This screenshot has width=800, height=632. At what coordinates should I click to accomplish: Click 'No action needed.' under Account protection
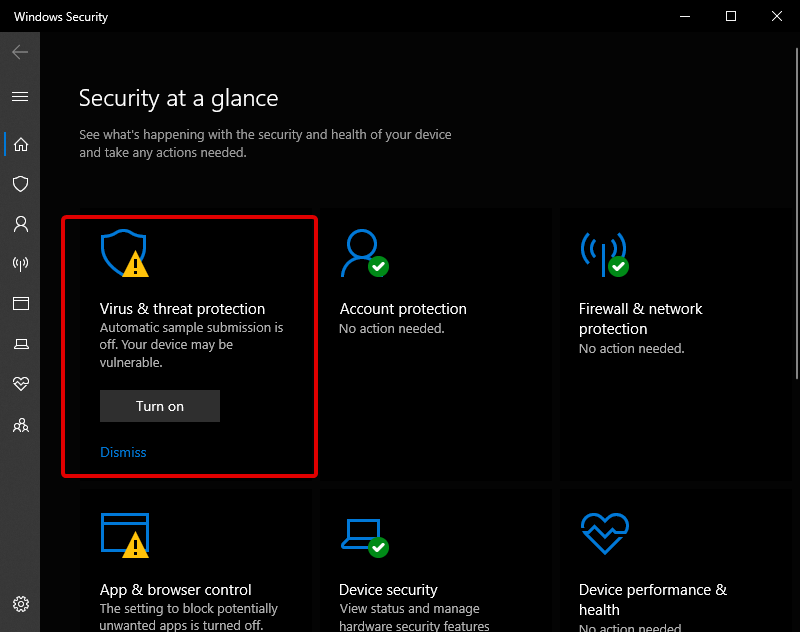click(392, 328)
